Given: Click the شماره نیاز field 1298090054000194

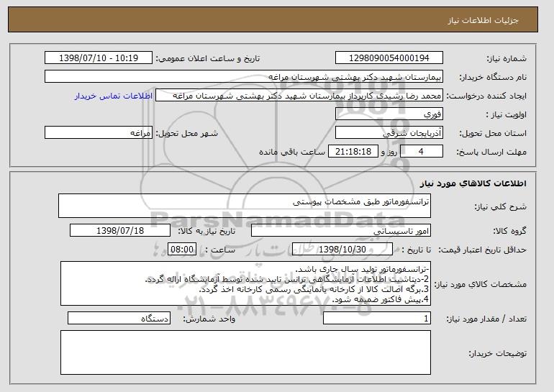Looking at the screenshot, I should 389,58.
